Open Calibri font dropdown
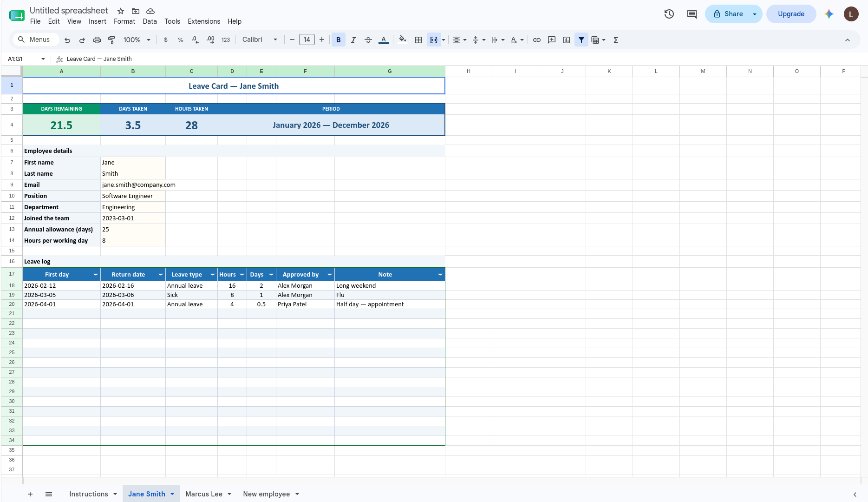Image resolution: width=868 pixels, height=502 pixels. [260, 40]
